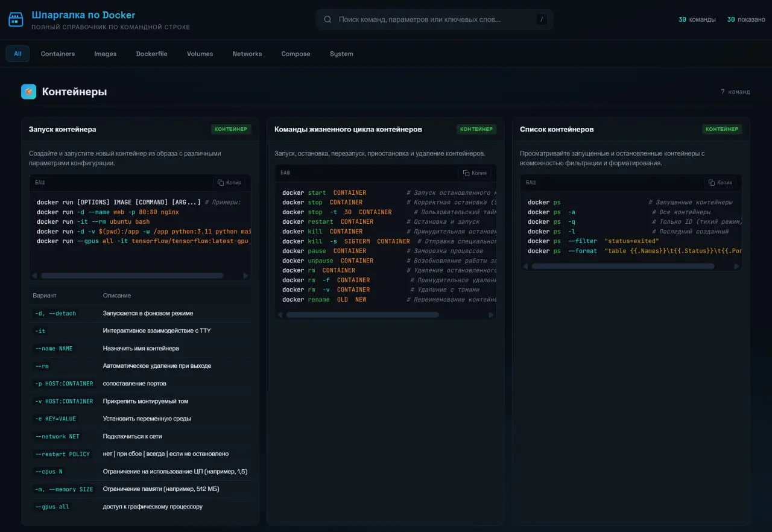772x532 pixels.
Task: Select the System tab
Action: click(x=341, y=54)
